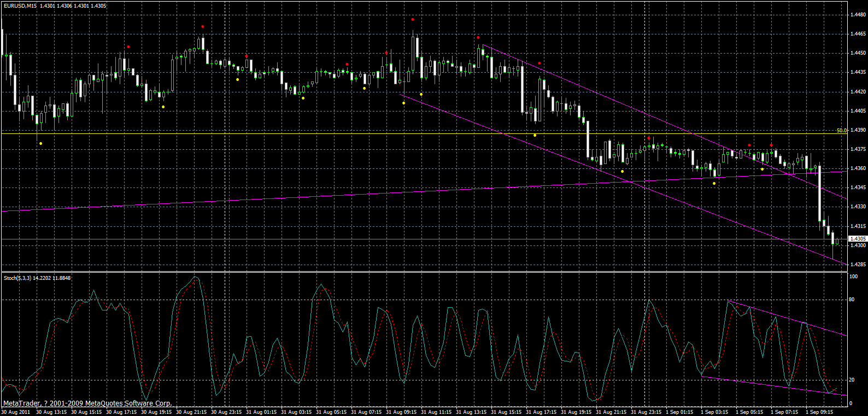
Task: Click the 1 Sep 01:15 time label
Action: [679, 412]
